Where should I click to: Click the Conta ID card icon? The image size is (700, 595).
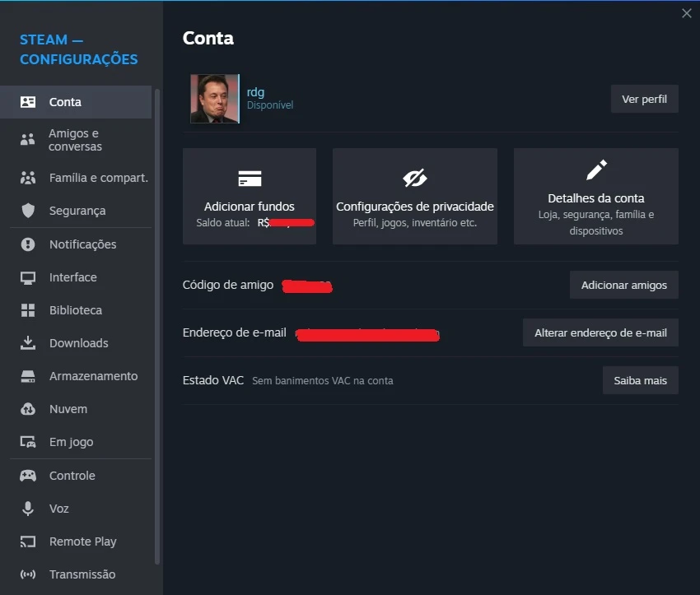pyautogui.click(x=28, y=102)
